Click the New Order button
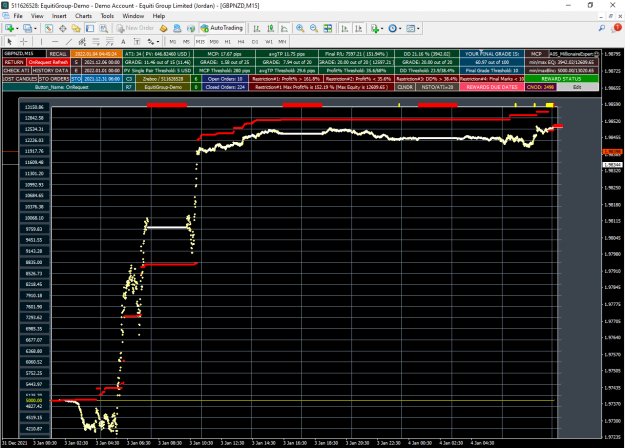This screenshot has width=625, height=448. coord(135,28)
